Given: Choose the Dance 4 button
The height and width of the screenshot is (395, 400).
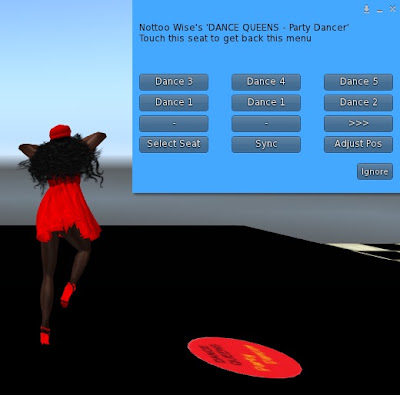Looking at the screenshot, I should click(266, 82).
